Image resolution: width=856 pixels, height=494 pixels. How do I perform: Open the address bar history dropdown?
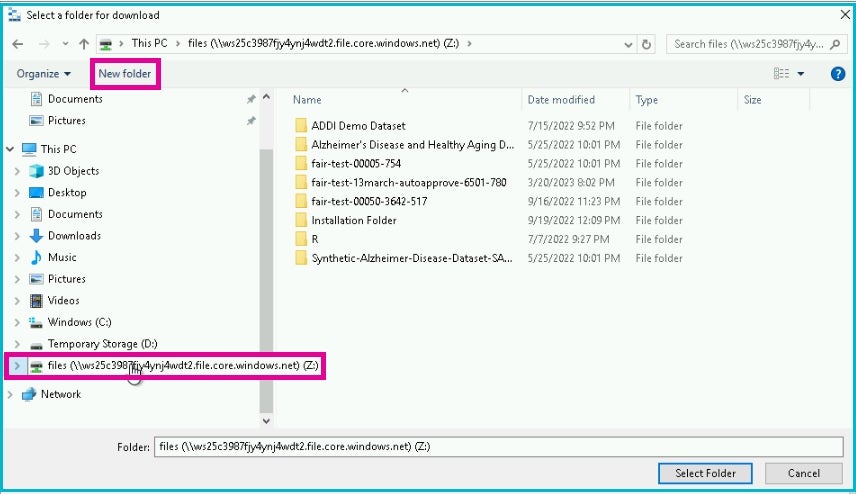click(628, 45)
